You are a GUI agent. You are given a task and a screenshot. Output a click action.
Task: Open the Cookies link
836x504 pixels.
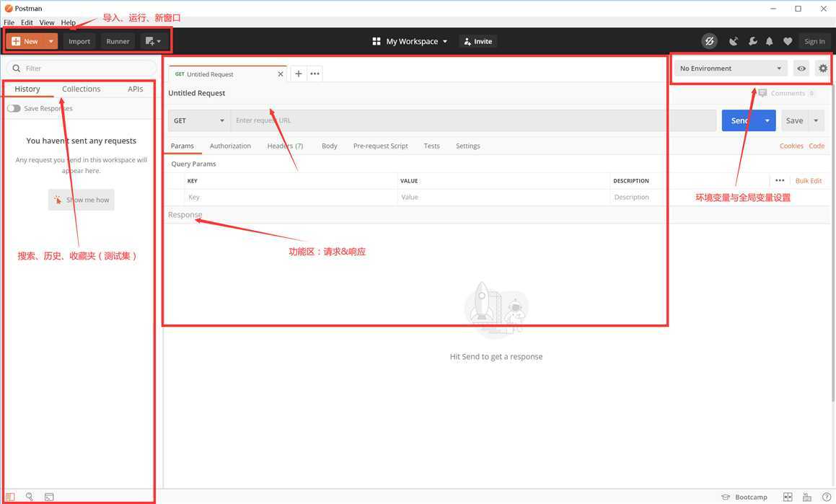(x=791, y=146)
